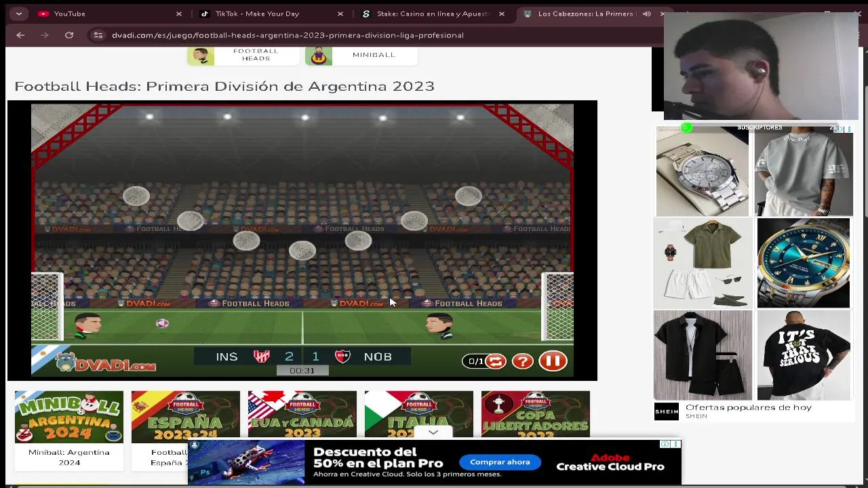This screenshot has height=488, width=868.
Task: Close the TikTok tab
Action: pos(340,14)
